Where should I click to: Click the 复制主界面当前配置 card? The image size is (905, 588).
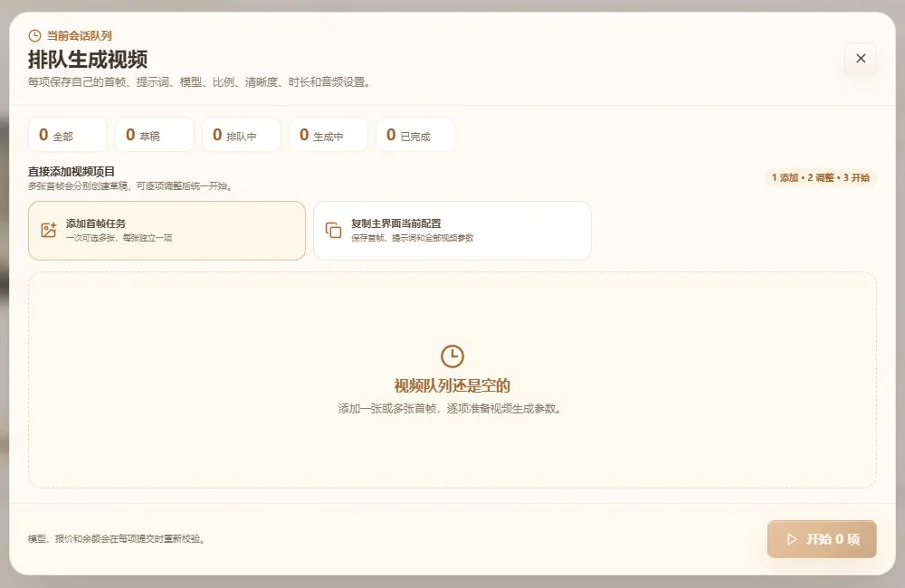click(452, 231)
